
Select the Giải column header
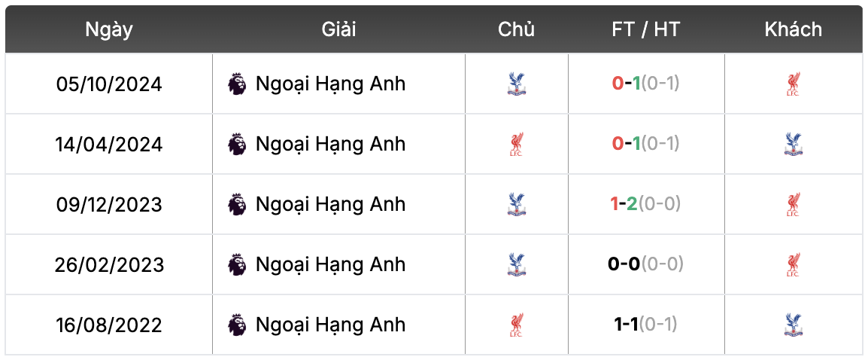(x=338, y=29)
